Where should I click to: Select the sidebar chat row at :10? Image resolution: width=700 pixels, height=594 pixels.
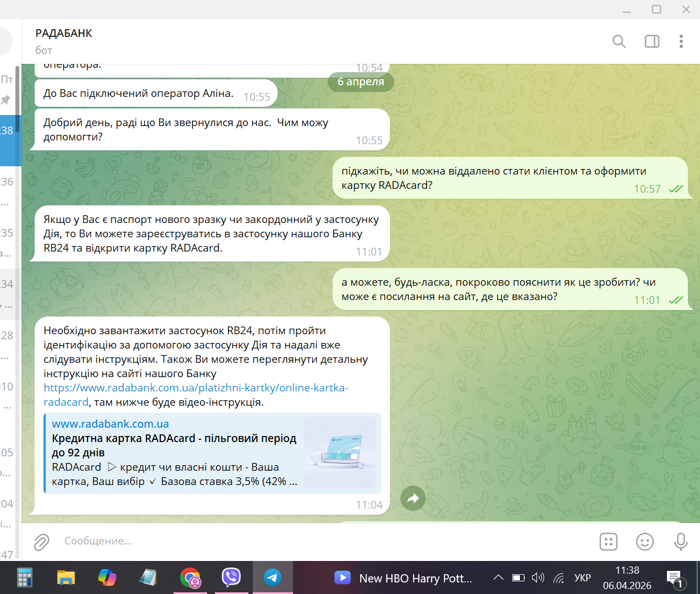coord(8,396)
